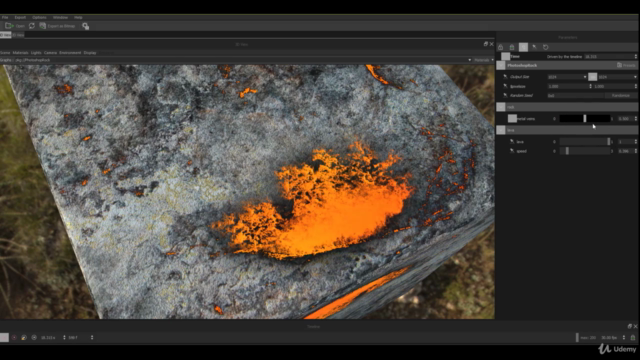
Task: Click the metal veins value stepper
Action: 636,119
